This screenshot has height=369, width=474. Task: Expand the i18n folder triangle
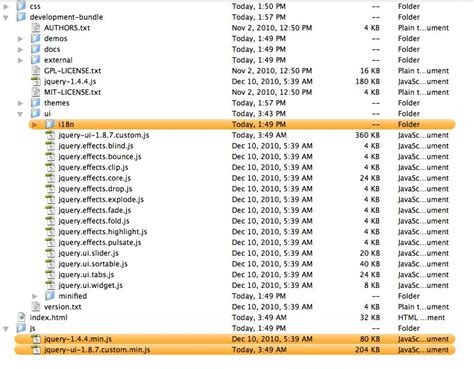35,125
